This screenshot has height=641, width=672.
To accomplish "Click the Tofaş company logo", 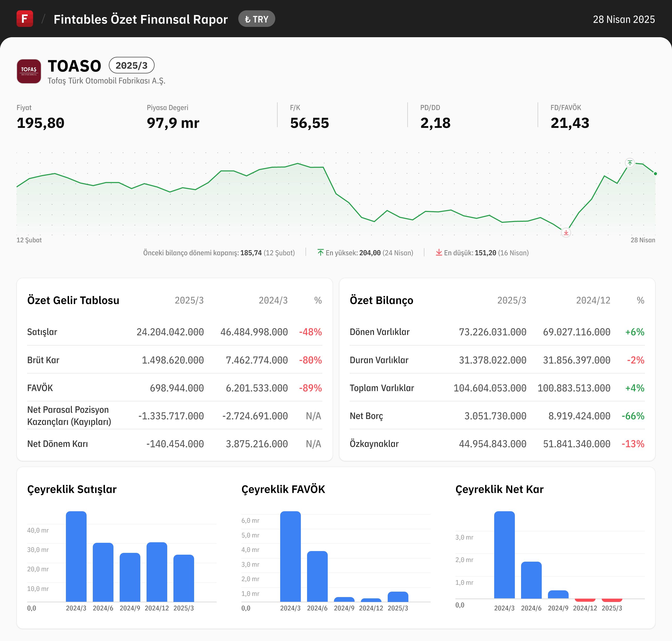I will tap(29, 71).
